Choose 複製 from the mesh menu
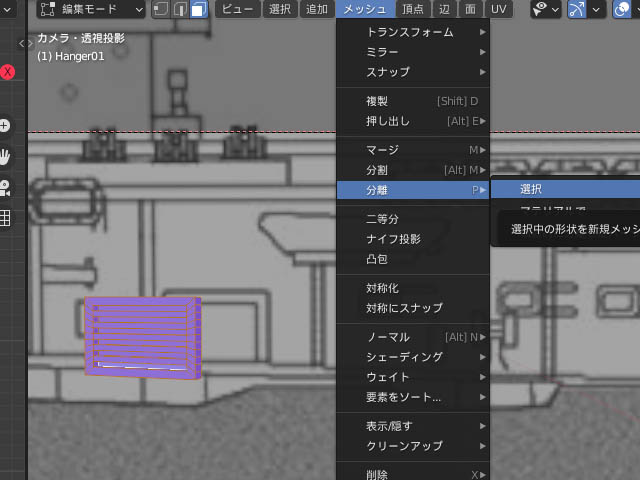Screen dimensions: 640x480 pos(413,101)
